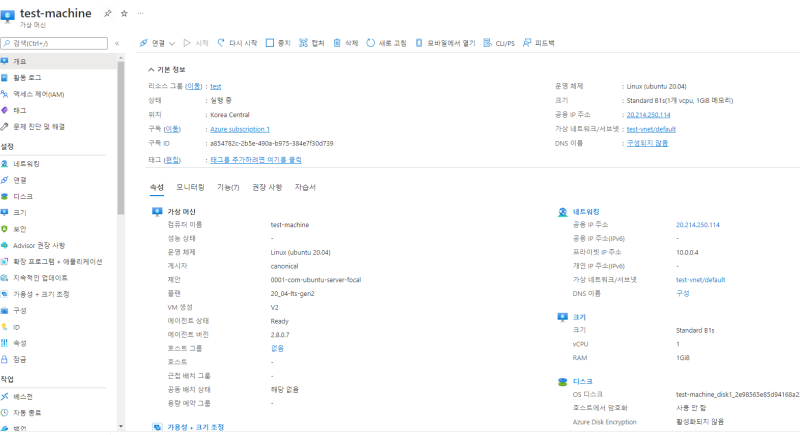Click the 잠금 lock icon in sidebar
This screenshot has height=435, width=800.
[x=5, y=360]
